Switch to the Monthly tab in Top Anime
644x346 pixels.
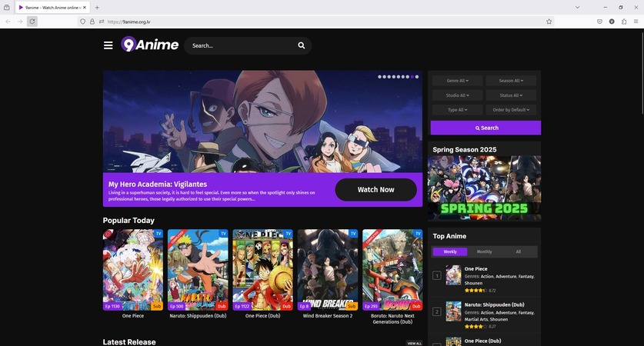click(484, 251)
